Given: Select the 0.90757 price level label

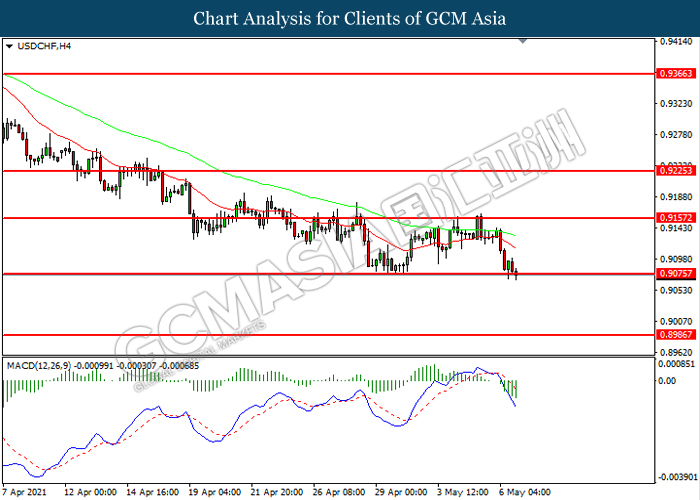Looking at the screenshot, I should click(676, 274).
